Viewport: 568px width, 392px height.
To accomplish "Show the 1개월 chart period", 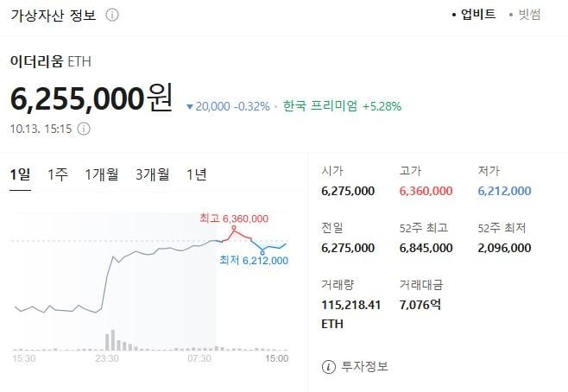I will (102, 174).
